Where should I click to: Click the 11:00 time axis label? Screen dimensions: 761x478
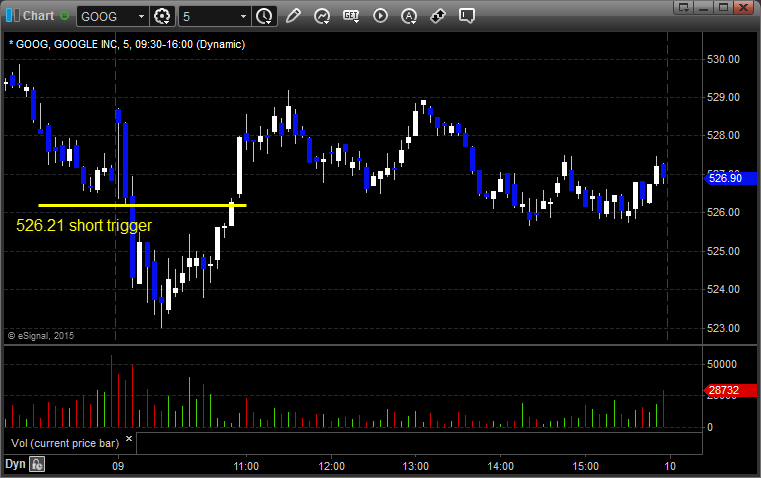click(x=246, y=466)
